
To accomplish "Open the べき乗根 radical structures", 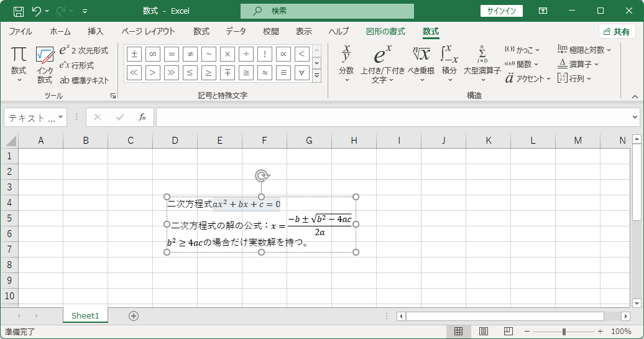I will 421,63.
